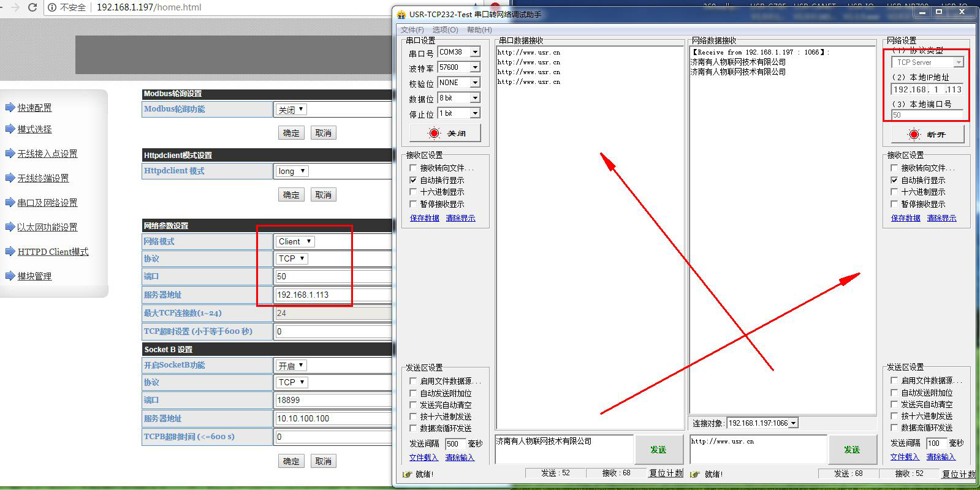Click the red network 断开 button
This screenshot has height=490, width=980.
point(926,134)
